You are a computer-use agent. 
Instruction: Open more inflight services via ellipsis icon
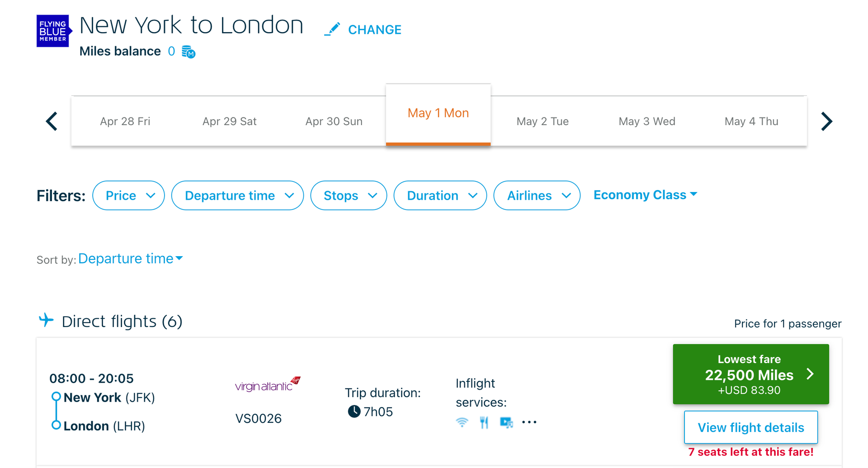click(x=529, y=422)
